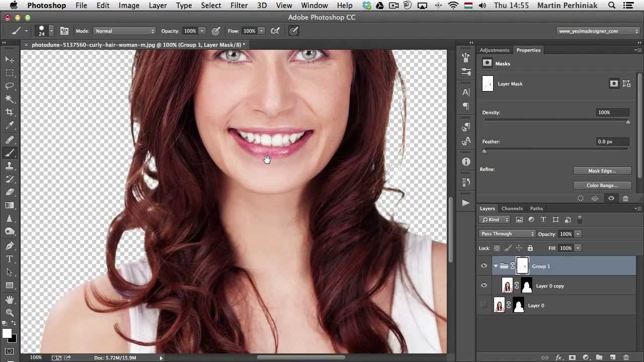644x362 pixels.
Task: Pick the Eyedropper tool
Action: click(x=10, y=126)
